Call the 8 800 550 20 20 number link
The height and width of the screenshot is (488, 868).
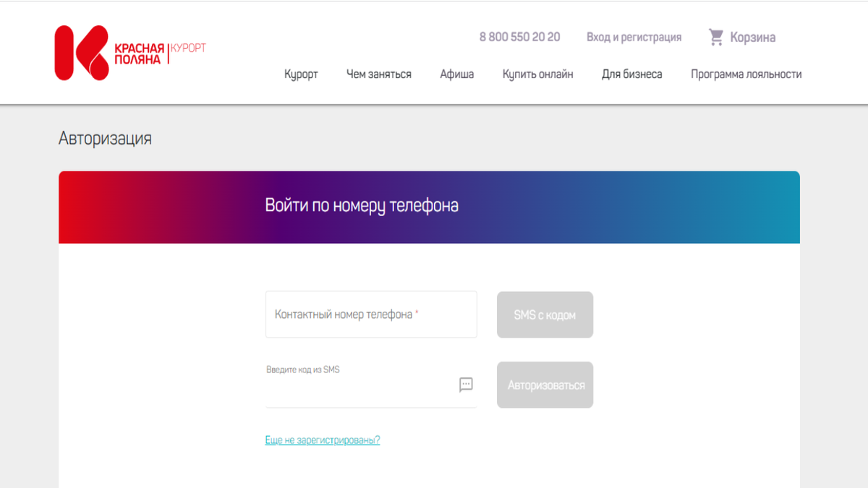pos(519,37)
